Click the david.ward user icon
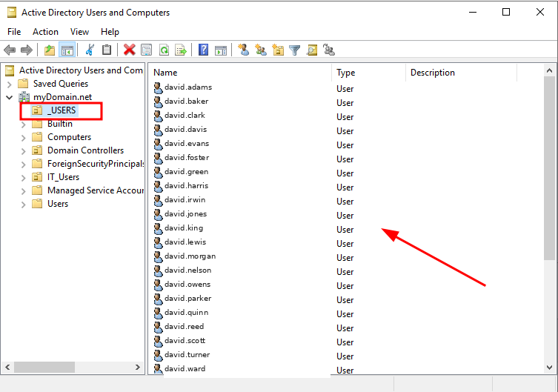The height and width of the screenshot is (392, 558). pos(158,368)
